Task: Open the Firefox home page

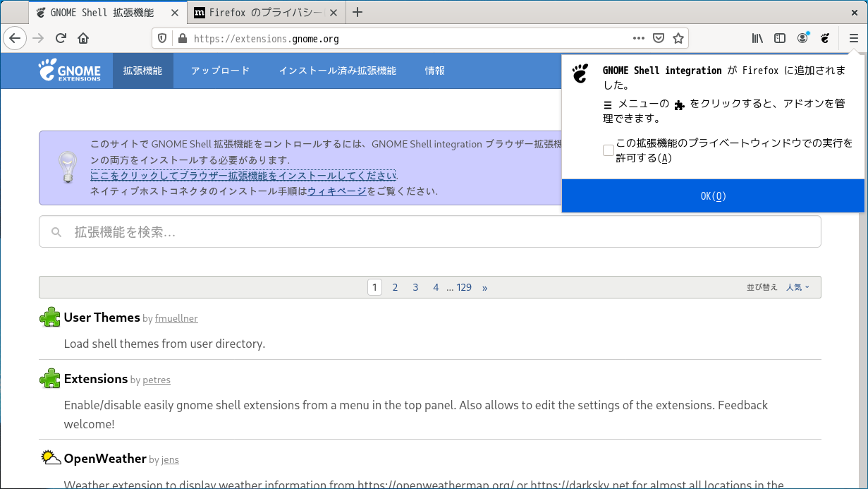Action: click(83, 38)
